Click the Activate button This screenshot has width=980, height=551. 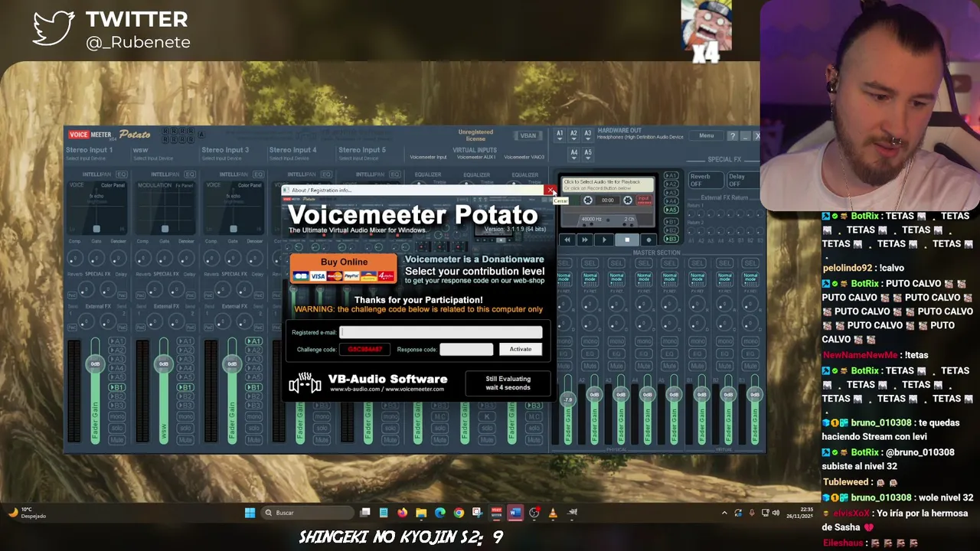(521, 349)
